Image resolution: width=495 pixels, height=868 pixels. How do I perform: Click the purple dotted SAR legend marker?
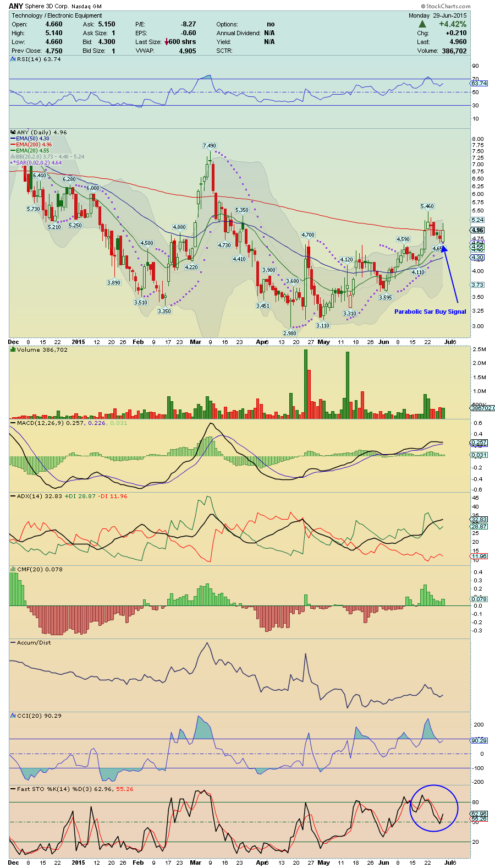click(13, 163)
